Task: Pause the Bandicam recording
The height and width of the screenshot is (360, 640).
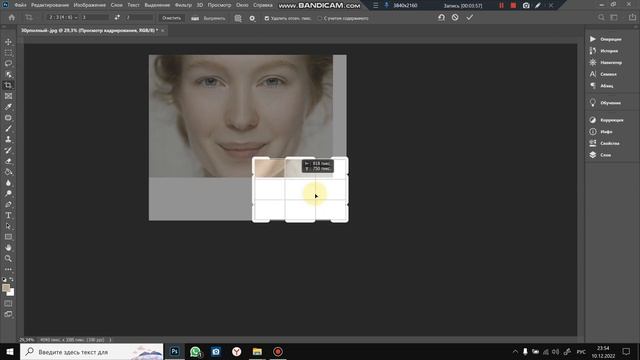Action: 501,5
